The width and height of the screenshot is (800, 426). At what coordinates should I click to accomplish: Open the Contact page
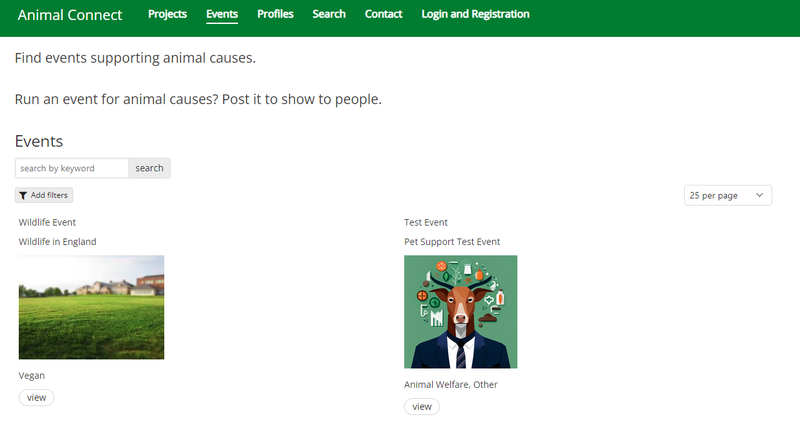pyautogui.click(x=384, y=14)
